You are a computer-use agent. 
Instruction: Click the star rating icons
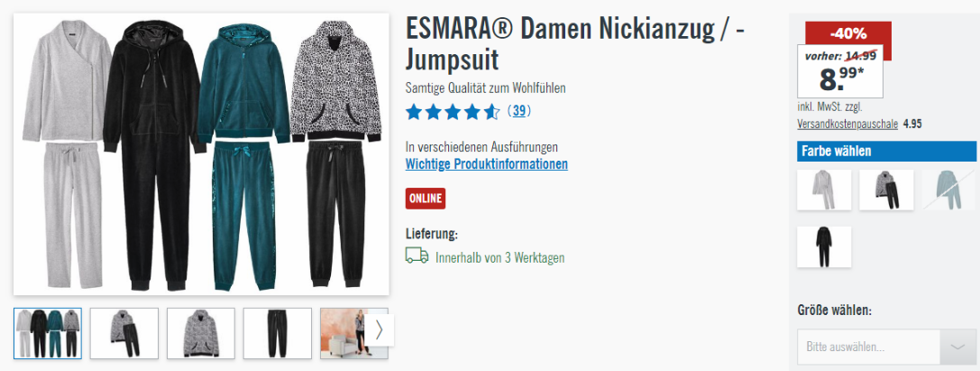click(x=453, y=112)
